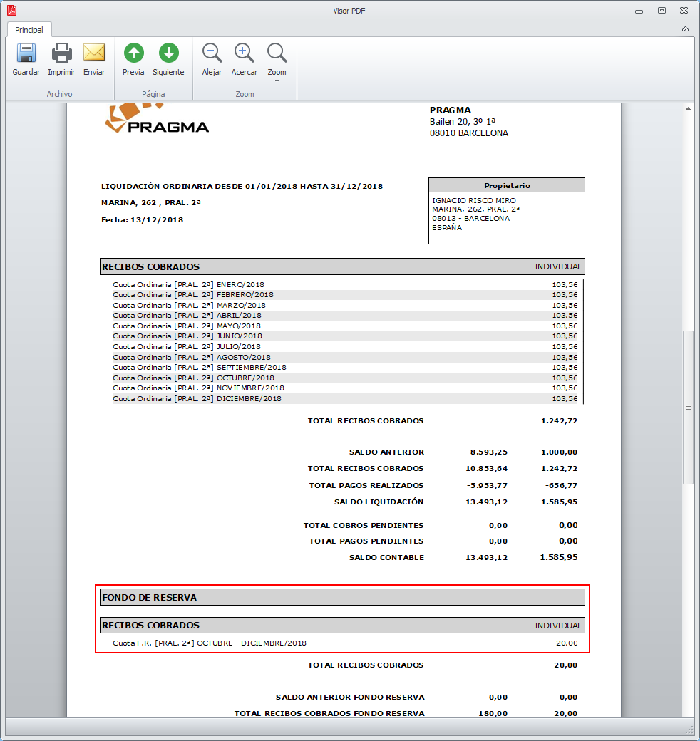This screenshot has width=700, height=741.
Task: Open the Zoom magnifier options
Action: 277,54
